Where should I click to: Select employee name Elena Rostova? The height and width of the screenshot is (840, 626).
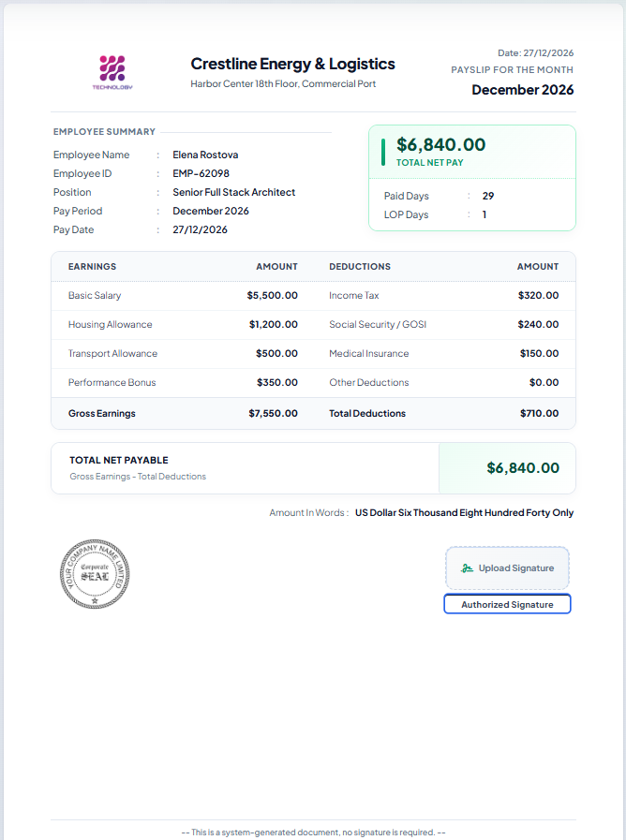click(x=205, y=155)
